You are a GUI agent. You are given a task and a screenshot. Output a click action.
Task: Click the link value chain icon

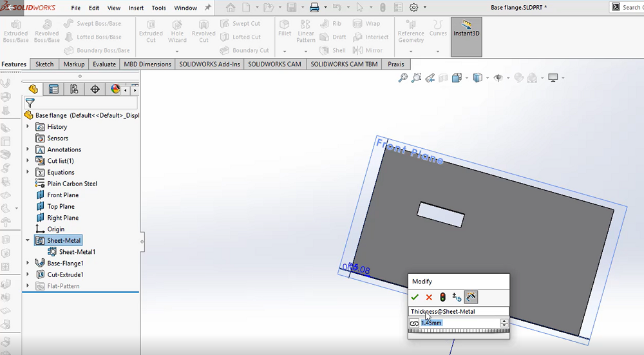[414, 323]
